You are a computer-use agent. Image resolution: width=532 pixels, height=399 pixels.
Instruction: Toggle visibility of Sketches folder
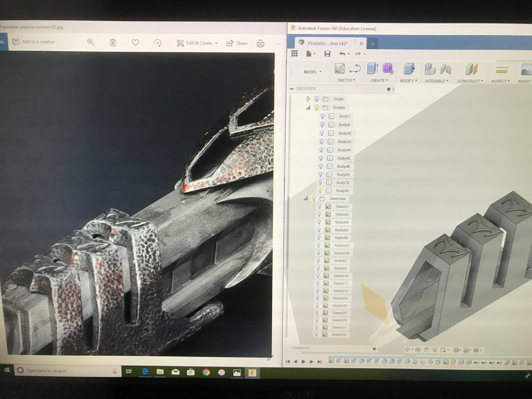[x=314, y=198]
